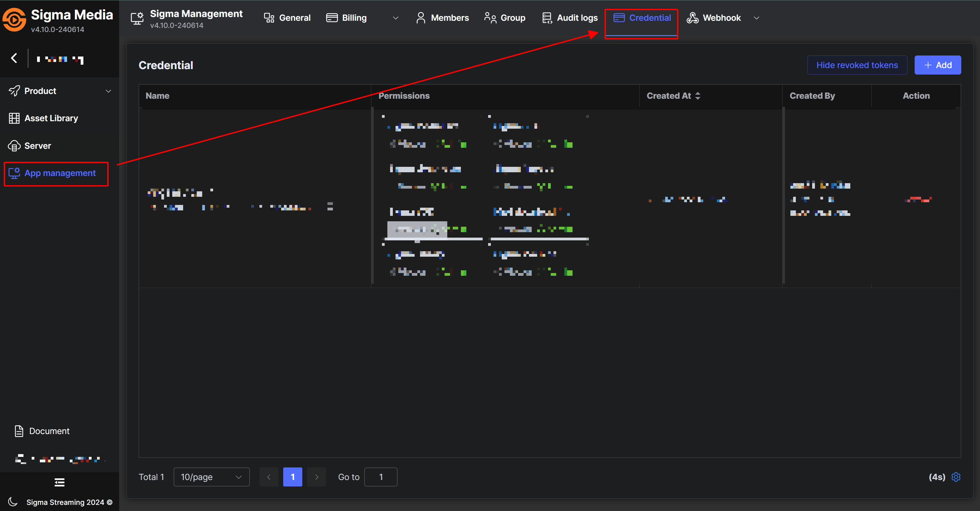Select page 1 in pagination
Viewport: 980px width, 511px height.
tap(292, 477)
